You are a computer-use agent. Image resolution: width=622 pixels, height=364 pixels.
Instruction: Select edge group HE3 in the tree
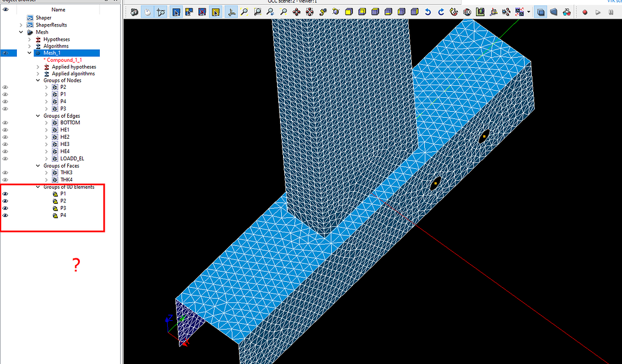pyautogui.click(x=65, y=144)
